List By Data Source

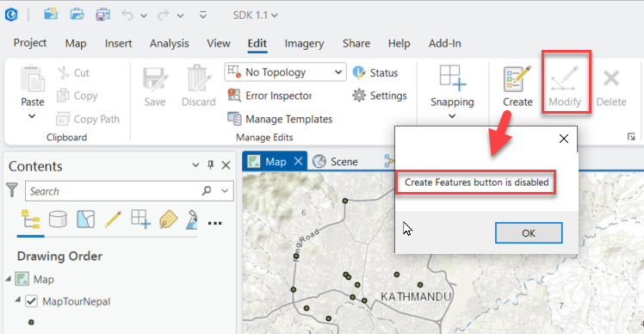click(58, 220)
